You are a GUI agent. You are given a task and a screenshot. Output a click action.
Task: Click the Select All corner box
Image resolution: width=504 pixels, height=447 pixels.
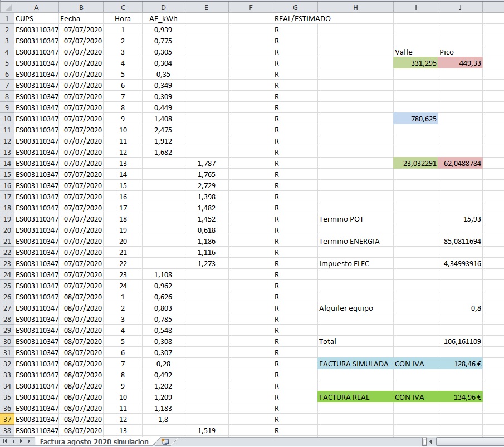tap(7, 7)
